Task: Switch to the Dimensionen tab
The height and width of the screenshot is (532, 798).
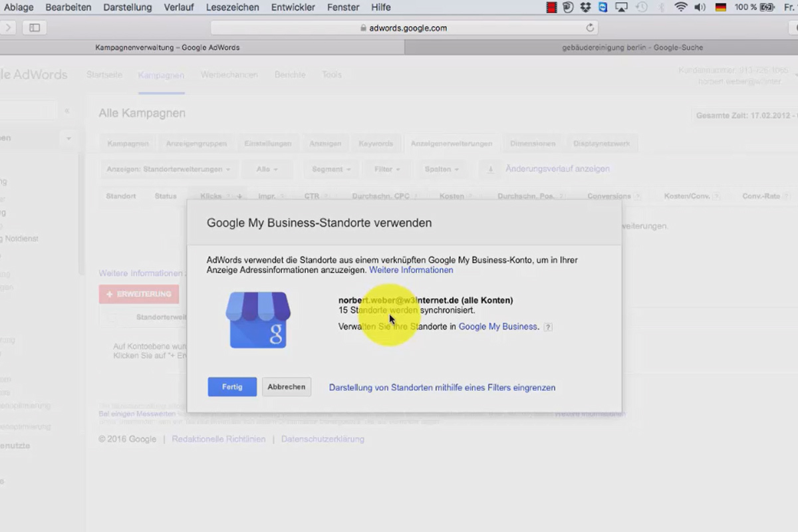Action: pos(533,143)
